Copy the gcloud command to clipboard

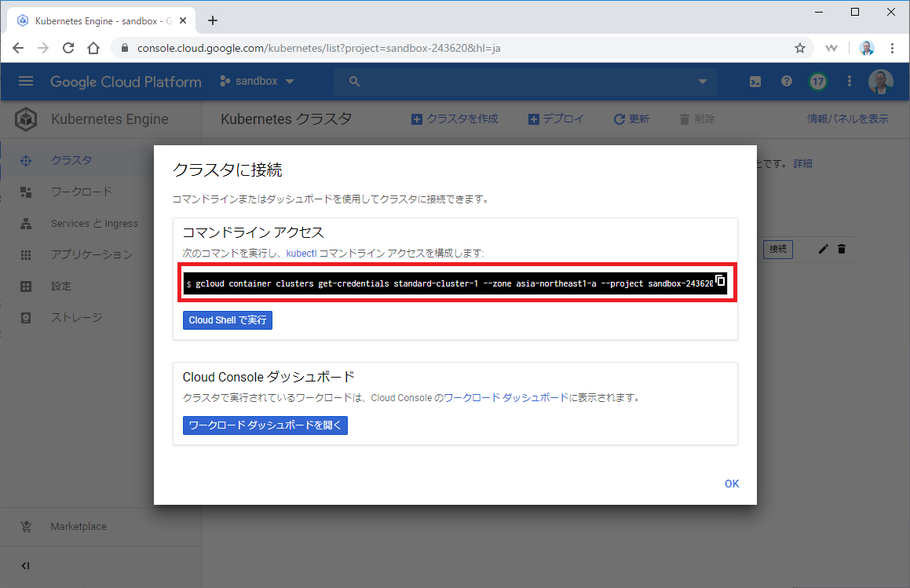(720, 281)
